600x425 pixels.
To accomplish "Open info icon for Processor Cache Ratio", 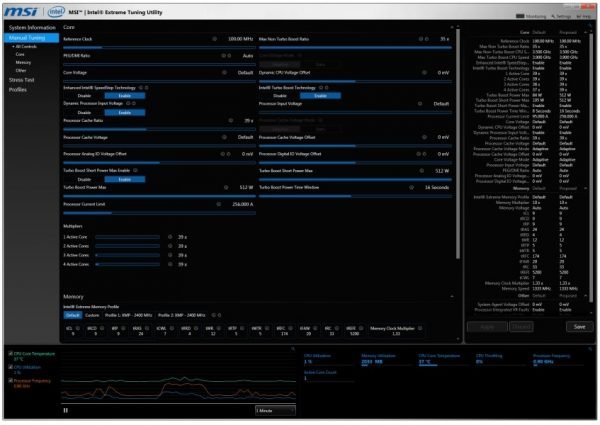I will click(x=231, y=120).
